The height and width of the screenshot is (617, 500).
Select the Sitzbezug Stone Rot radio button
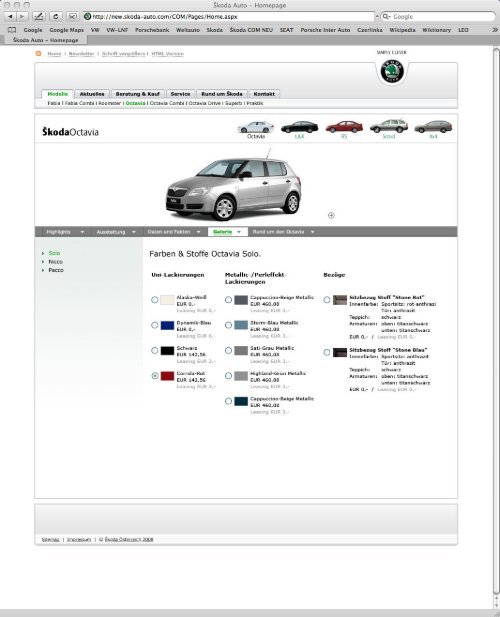(x=327, y=300)
